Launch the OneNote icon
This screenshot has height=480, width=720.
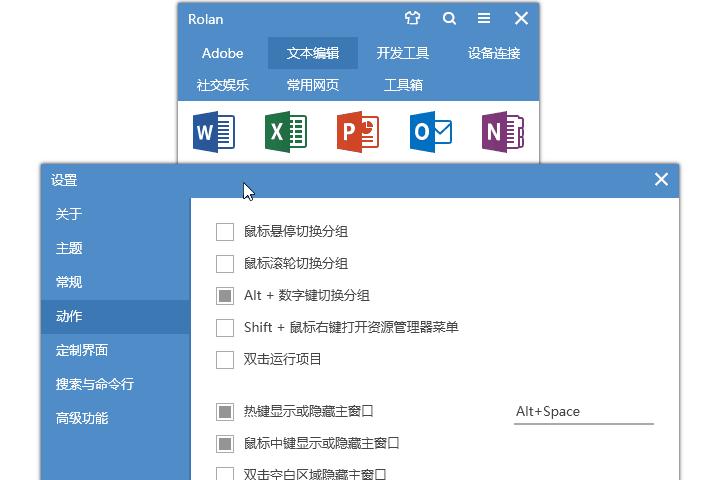502,132
